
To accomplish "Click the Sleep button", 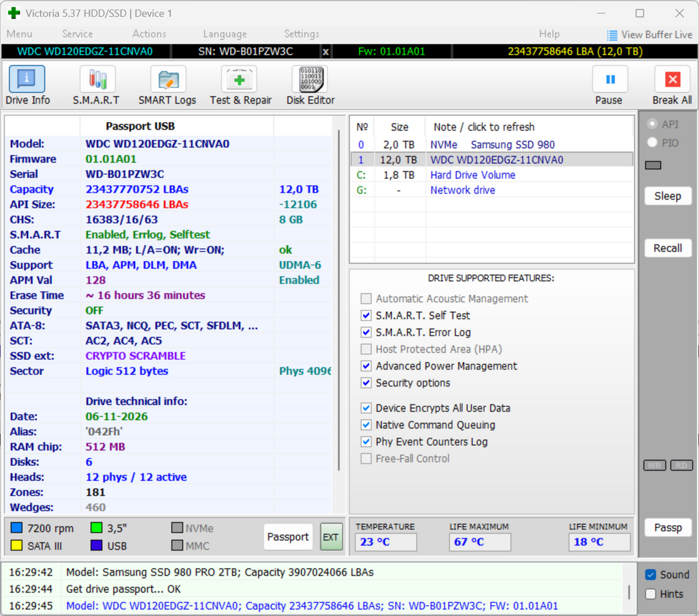I will [668, 196].
